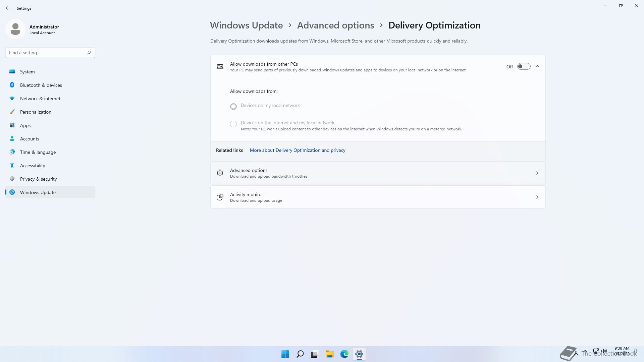
Task: Go to Time & language settings
Action: 50,152
